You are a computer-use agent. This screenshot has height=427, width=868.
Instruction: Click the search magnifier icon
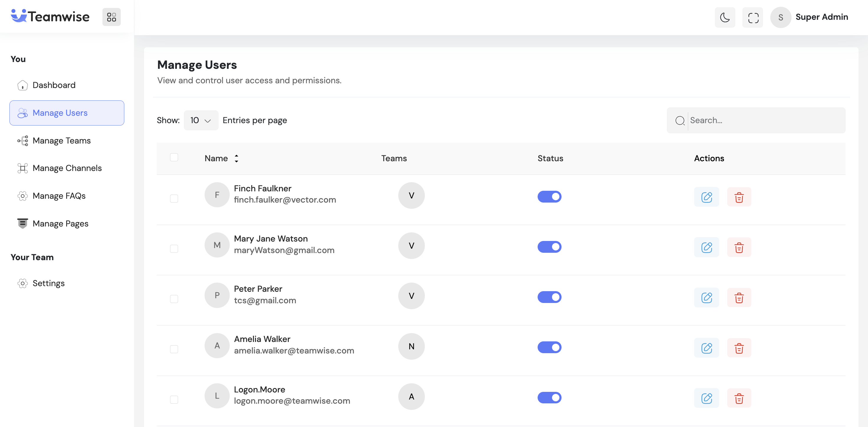680,120
